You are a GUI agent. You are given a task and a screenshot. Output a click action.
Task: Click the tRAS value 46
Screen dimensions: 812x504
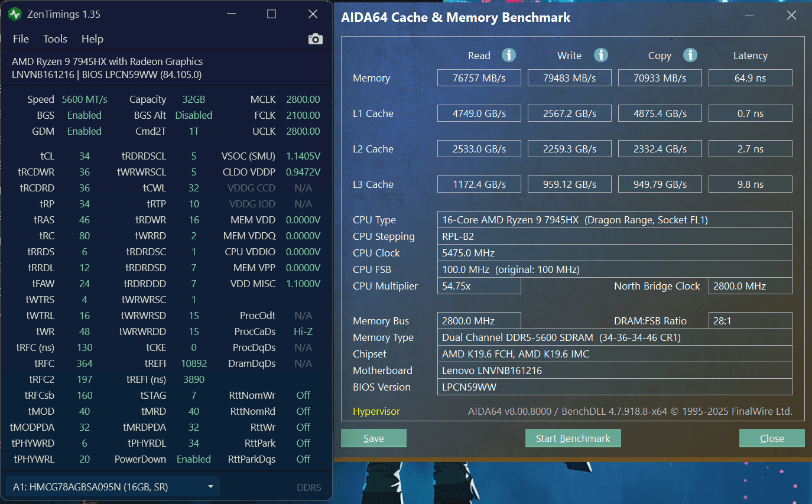pyautogui.click(x=85, y=220)
